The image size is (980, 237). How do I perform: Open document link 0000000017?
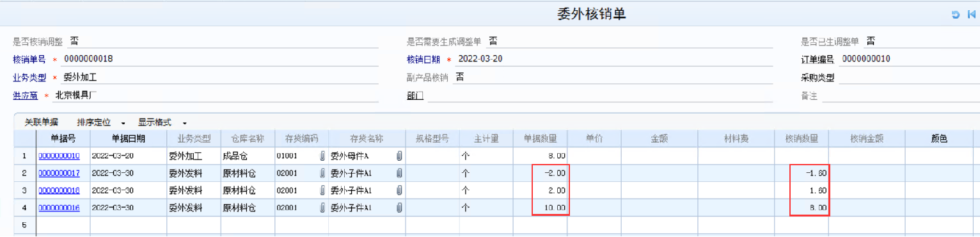point(59,173)
